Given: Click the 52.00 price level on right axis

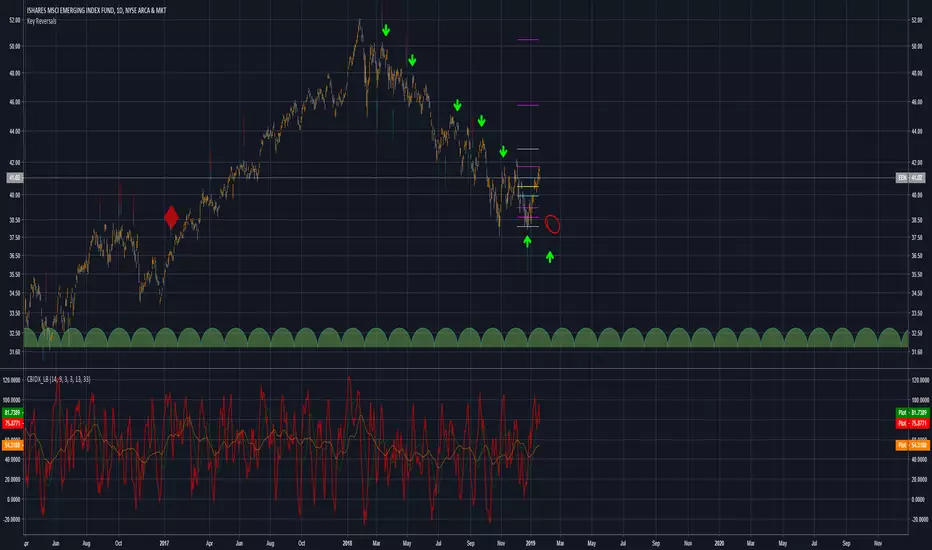Looking at the screenshot, I should click(917, 20).
